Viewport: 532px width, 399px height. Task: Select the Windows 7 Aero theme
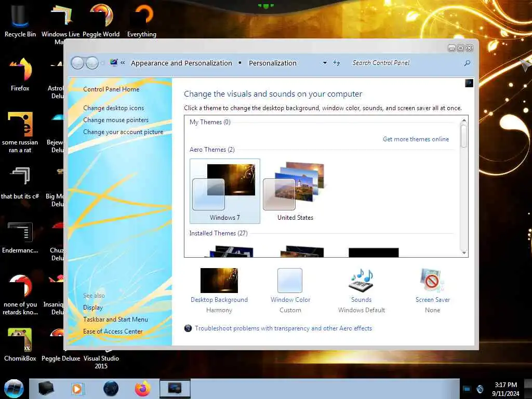point(225,191)
